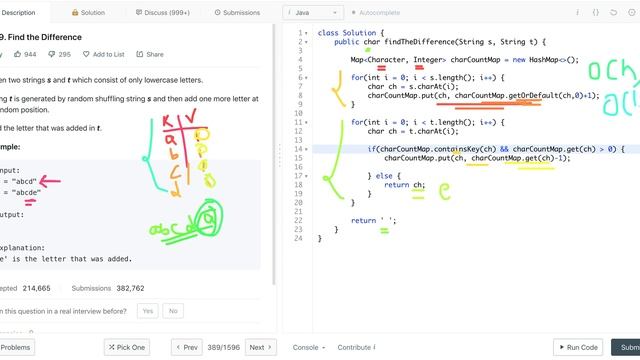Open the Discuss (999+) tab

163,13
